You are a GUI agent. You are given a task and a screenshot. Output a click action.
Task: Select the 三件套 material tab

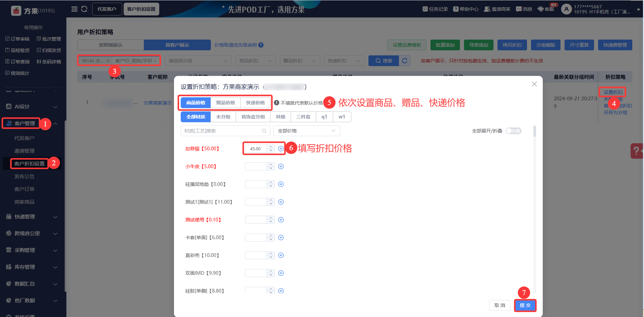pyautogui.click(x=303, y=117)
